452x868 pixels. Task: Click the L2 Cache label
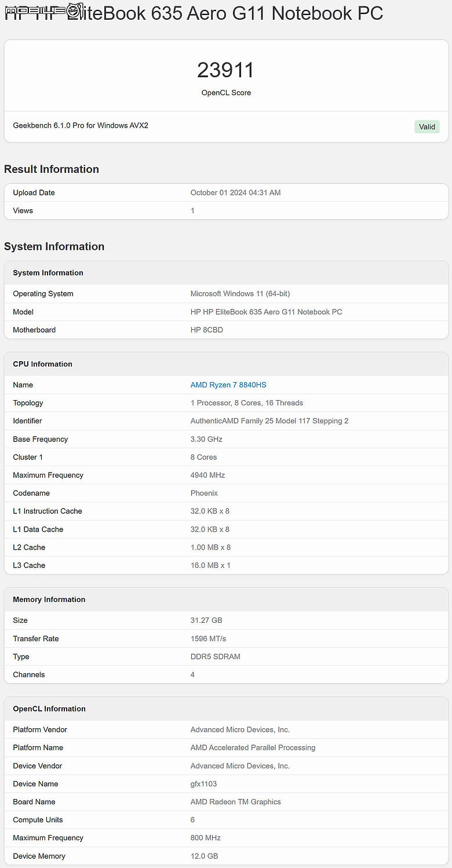[29, 547]
